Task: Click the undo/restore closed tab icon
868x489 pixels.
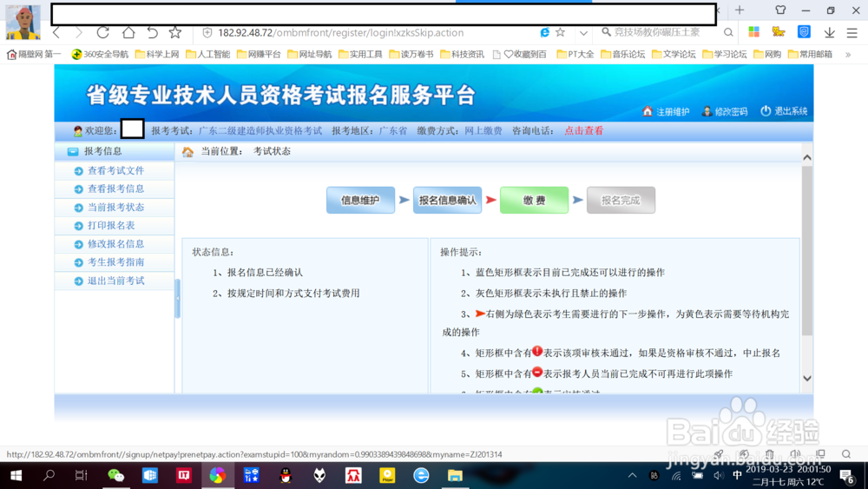Action: (152, 33)
